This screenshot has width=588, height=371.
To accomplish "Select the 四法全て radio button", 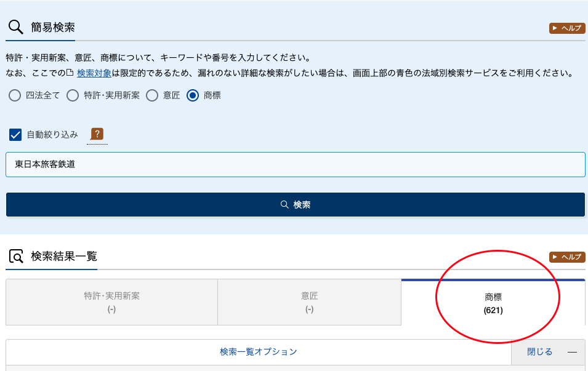I will [14, 95].
